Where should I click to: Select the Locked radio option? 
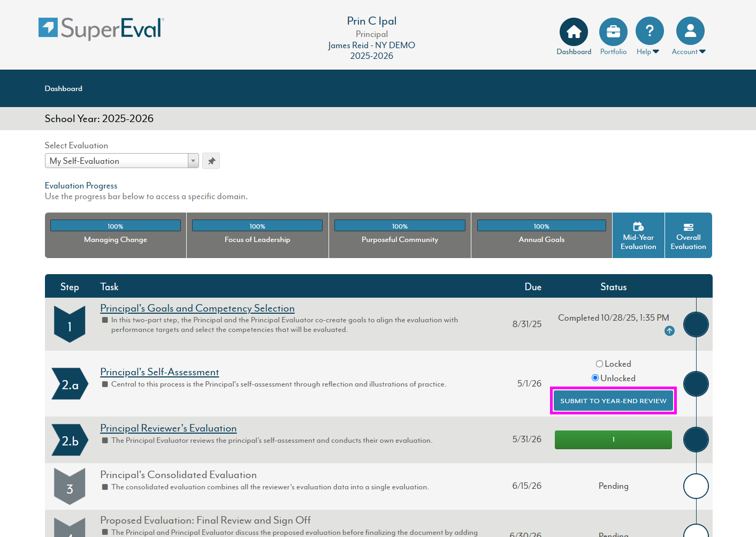point(599,364)
